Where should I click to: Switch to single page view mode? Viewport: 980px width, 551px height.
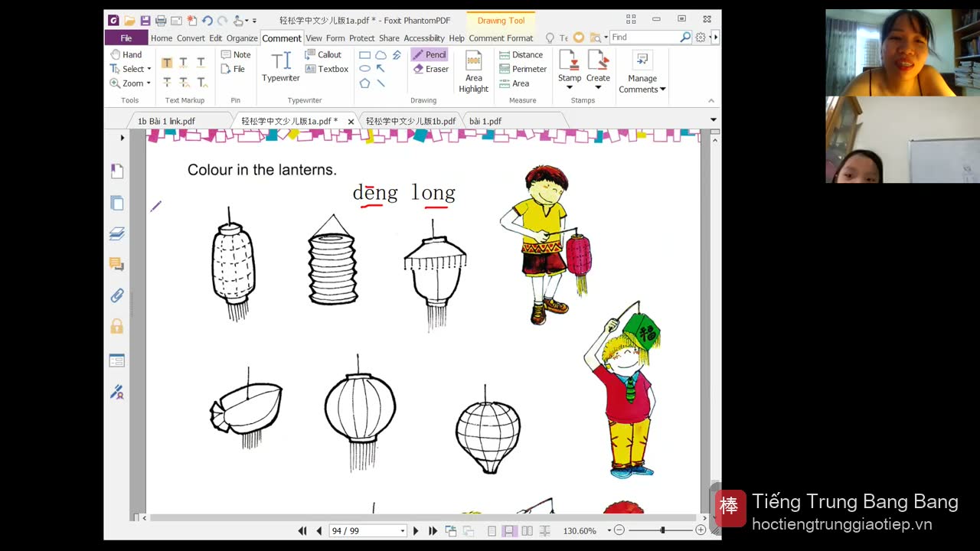492,530
